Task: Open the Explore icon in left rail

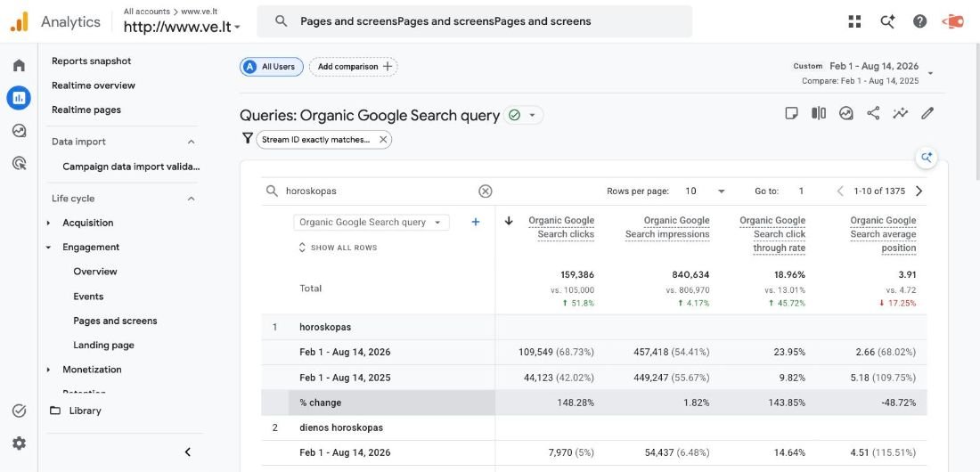Action: click(x=19, y=131)
